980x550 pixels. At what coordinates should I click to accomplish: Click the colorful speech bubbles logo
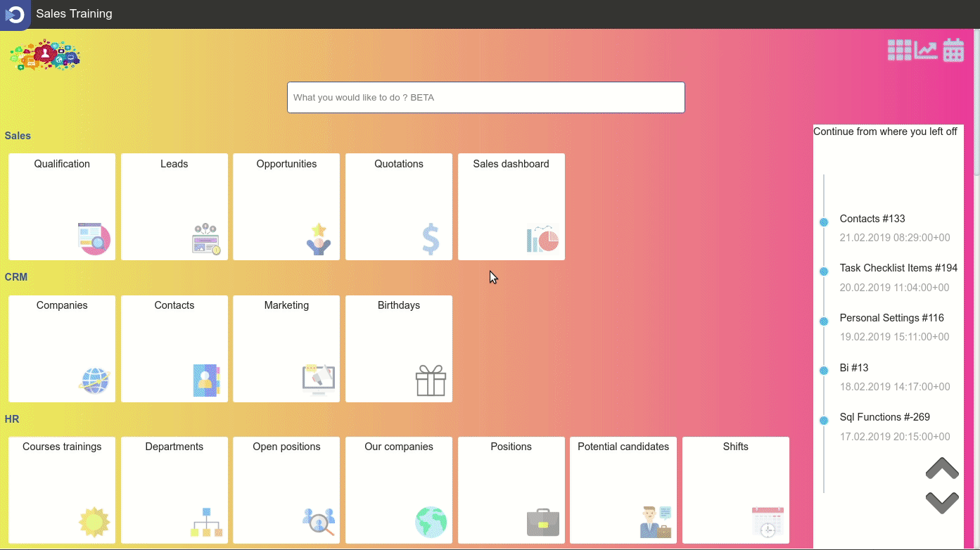[45, 55]
